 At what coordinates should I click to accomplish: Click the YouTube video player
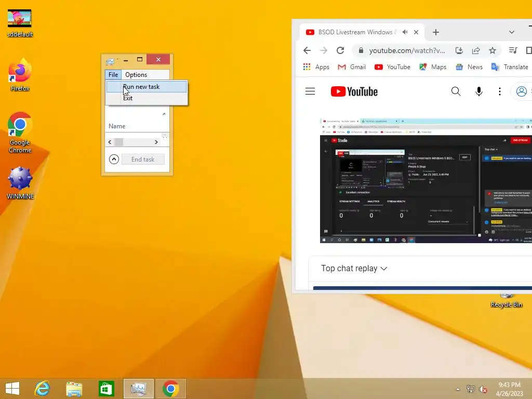(426, 180)
